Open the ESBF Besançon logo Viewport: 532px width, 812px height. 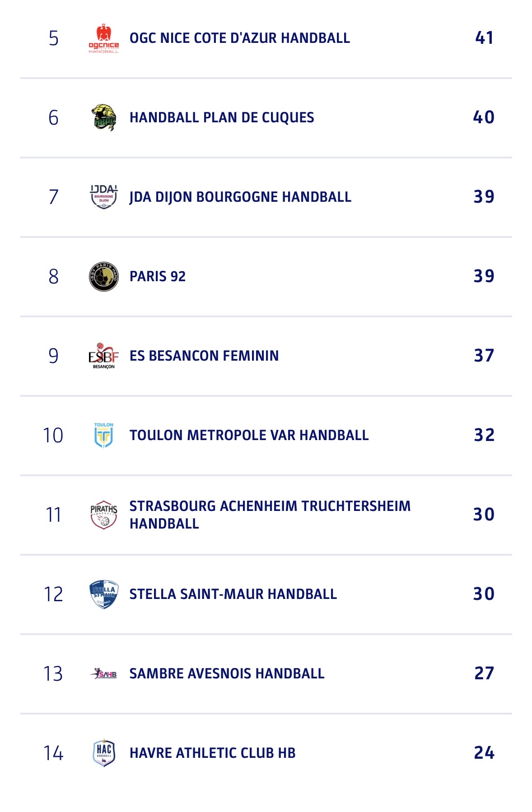click(103, 356)
